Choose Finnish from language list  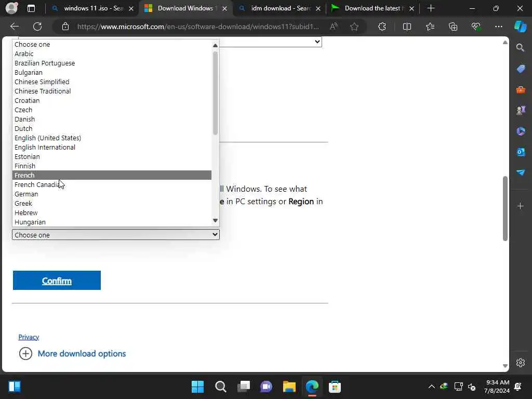[112, 166]
